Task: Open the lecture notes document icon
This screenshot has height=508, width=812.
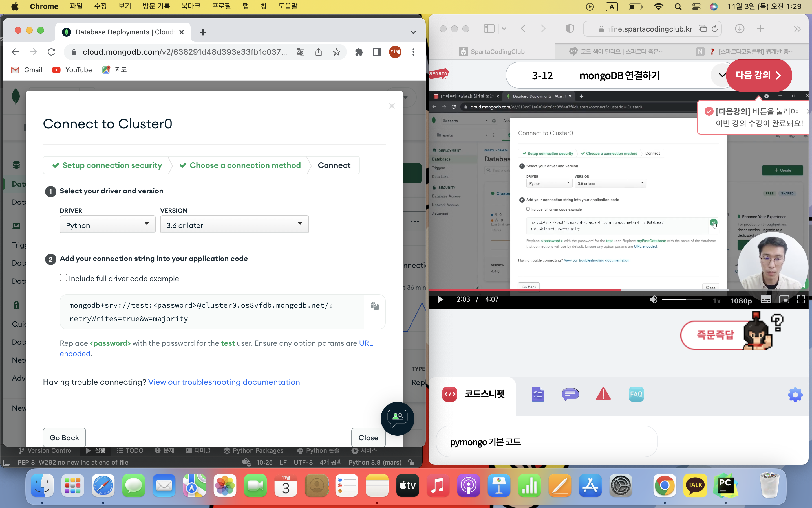Action: click(538, 394)
